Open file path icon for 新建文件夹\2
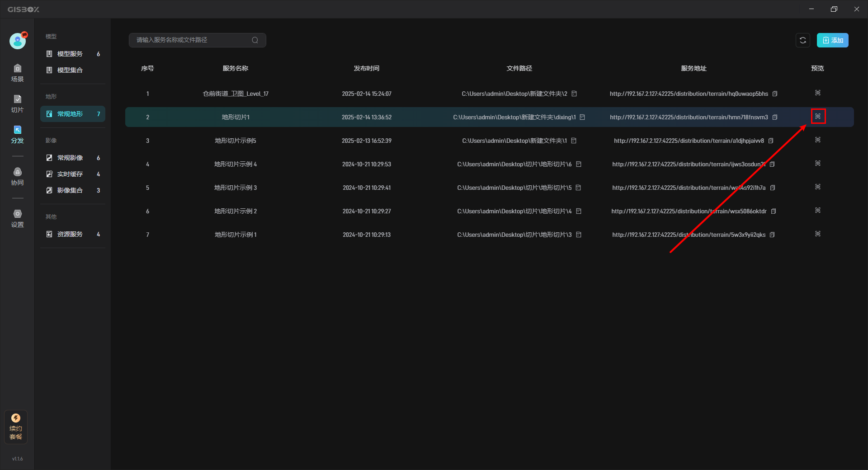The image size is (868, 470). click(574, 94)
